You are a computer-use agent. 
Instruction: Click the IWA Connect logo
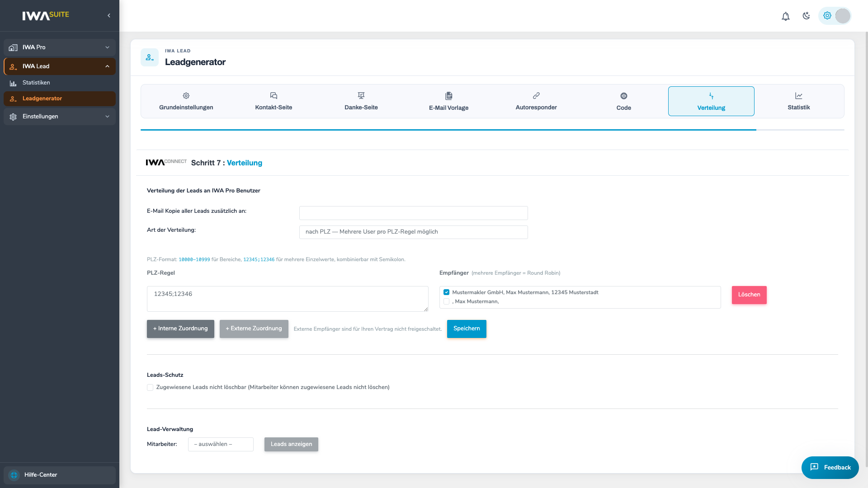166,162
